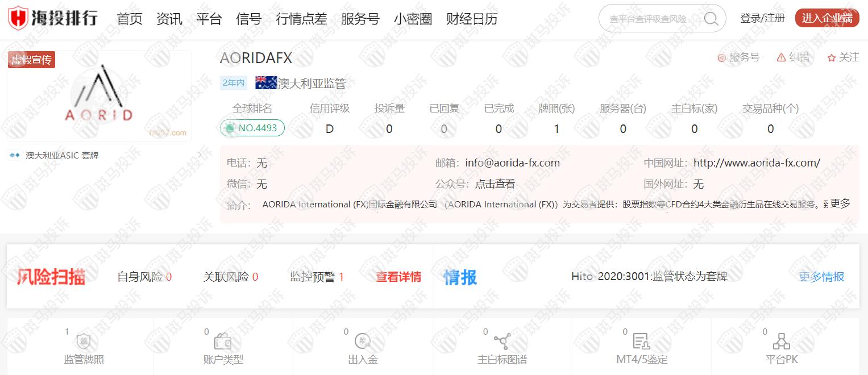Open the 主白标图谱 graph icon
The width and height of the screenshot is (868, 375).
click(x=502, y=341)
